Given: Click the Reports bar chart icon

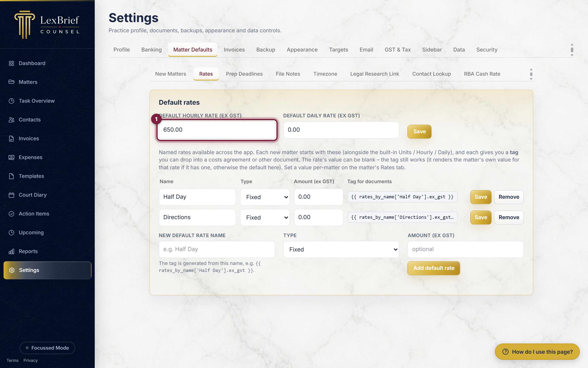Looking at the screenshot, I should pyautogui.click(x=11, y=251).
